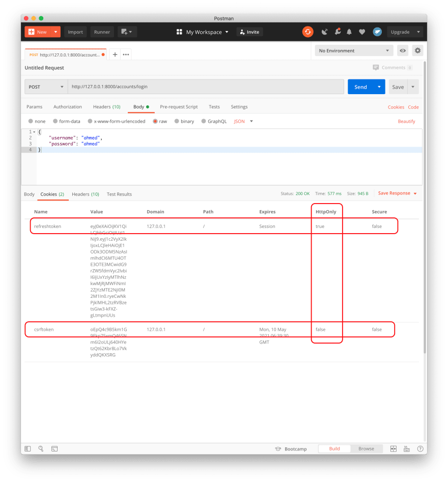Open request Headers (10) tab

coord(107,107)
